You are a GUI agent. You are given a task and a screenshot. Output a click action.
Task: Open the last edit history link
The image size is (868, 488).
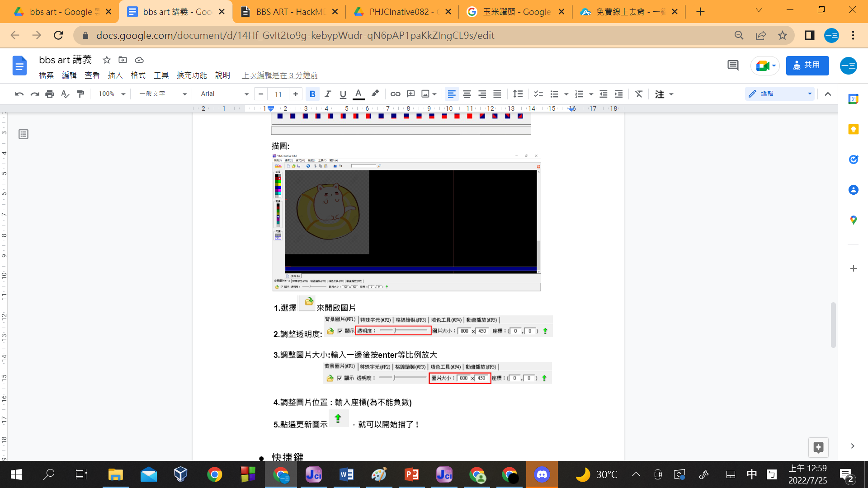[x=280, y=75]
